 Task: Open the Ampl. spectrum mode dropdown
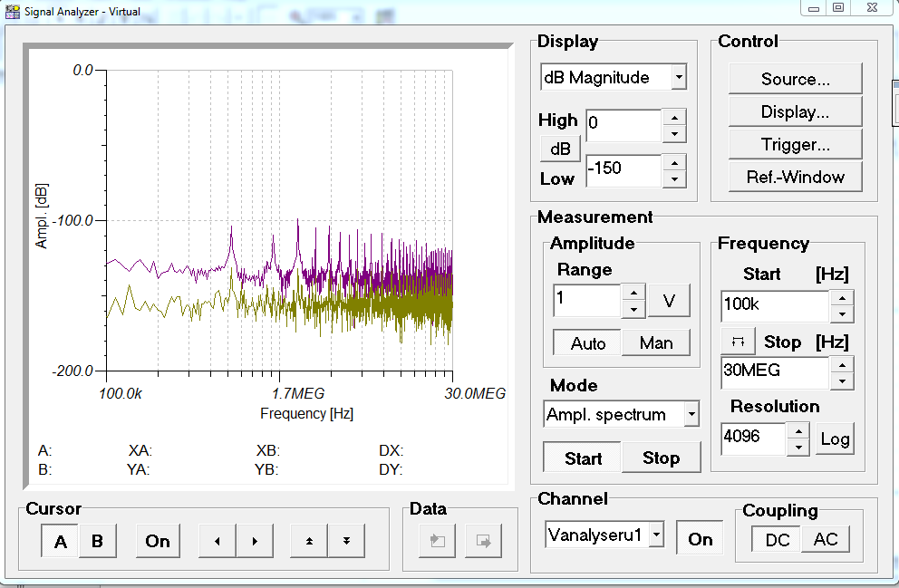(x=690, y=414)
